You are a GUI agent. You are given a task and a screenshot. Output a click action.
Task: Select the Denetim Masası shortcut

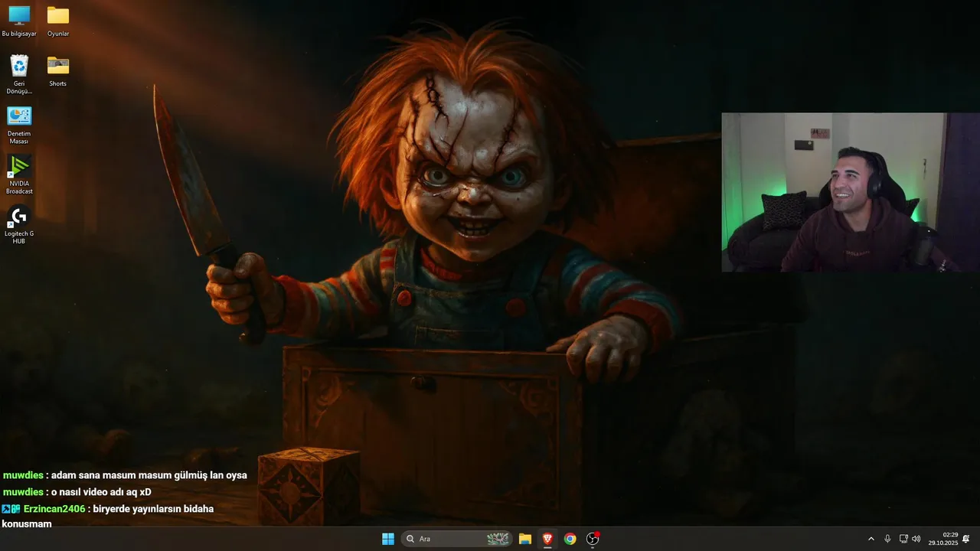point(19,125)
